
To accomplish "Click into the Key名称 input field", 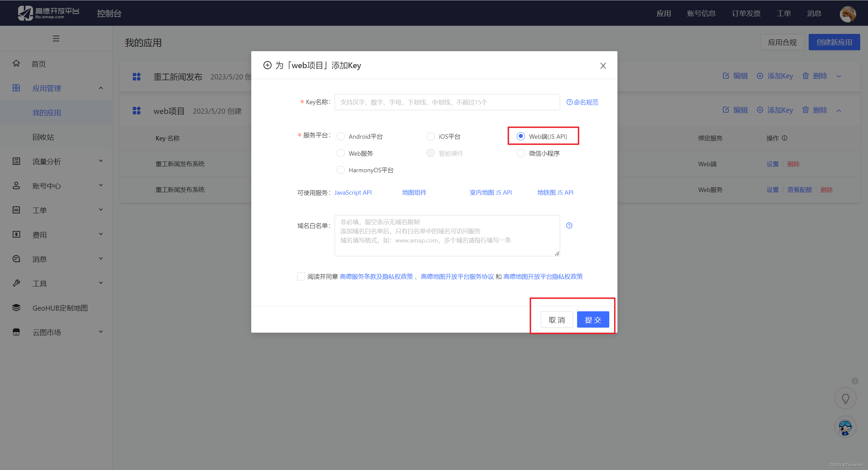I will click(x=447, y=102).
